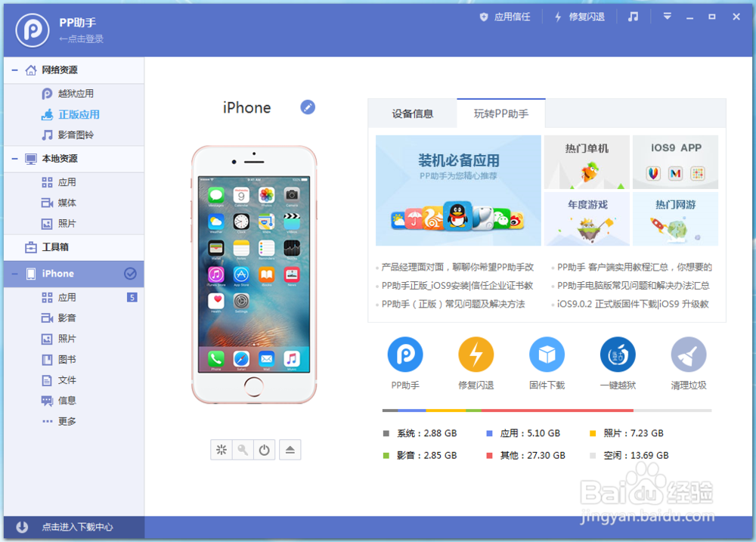Image resolution: width=756 pixels, height=542 pixels.
Task: Click the iPhone screen preview image
Action: coord(254,274)
